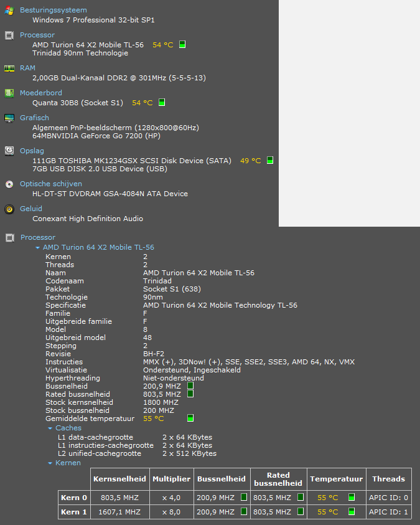
Task: Click the Threads column header
Action: tap(388, 479)
